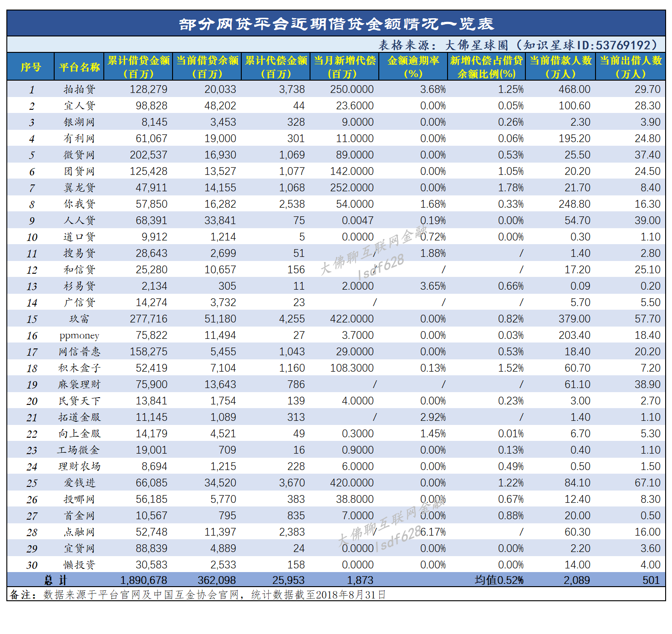The width and height of the screenshot is (672, 634).
Task: Click 微贷网 cumulative loan amount 202,537
Action: click(x=148, y=155)
